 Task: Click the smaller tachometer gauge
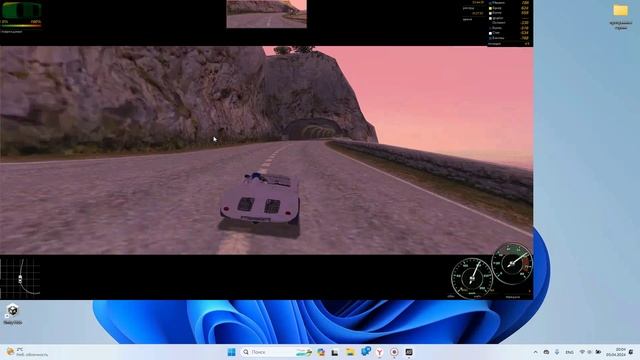click(512, 264)
